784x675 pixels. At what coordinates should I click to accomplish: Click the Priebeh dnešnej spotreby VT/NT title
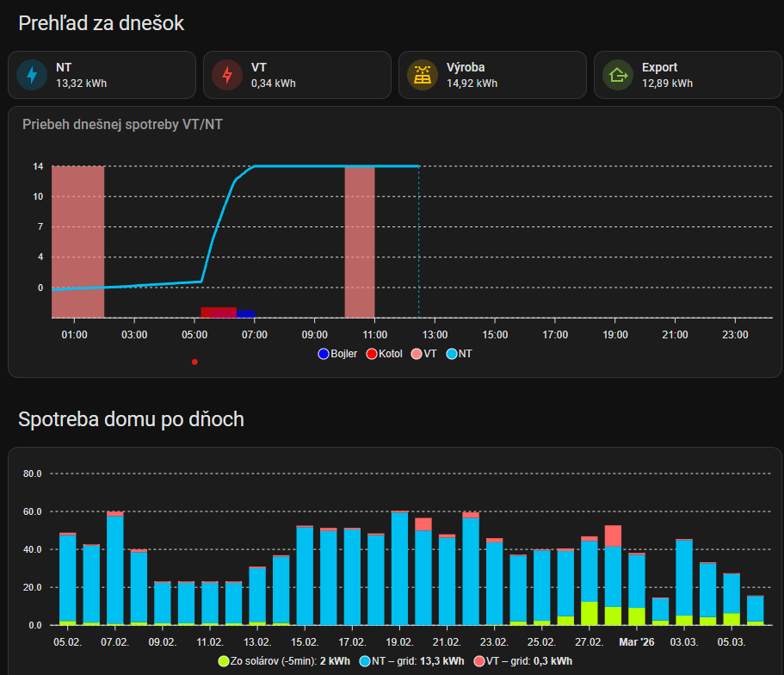click(x=123, y=125)
